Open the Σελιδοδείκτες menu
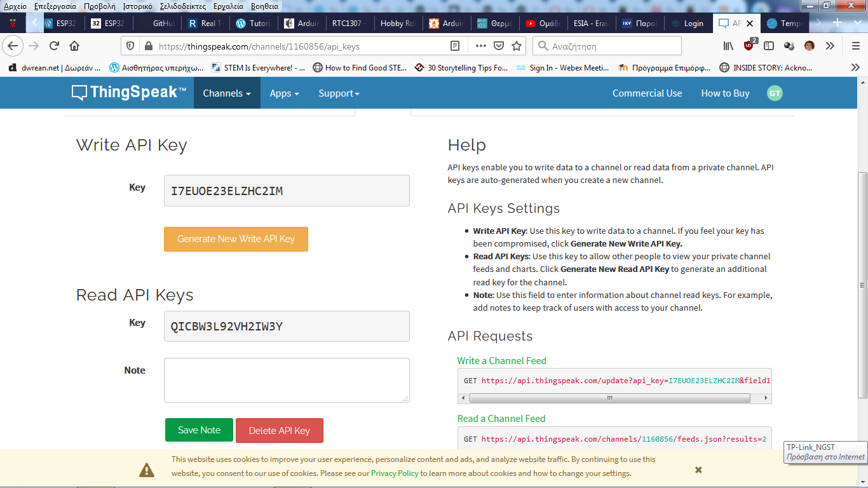Image resolution: width=868 pixels, height=488 pixels. tap(184, 6)
